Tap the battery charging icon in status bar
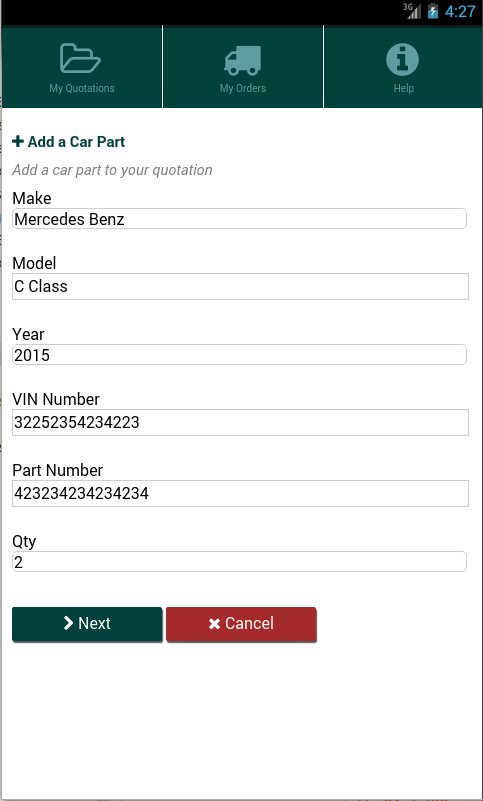This screenshot has width=483, height=801. (433, 11)
